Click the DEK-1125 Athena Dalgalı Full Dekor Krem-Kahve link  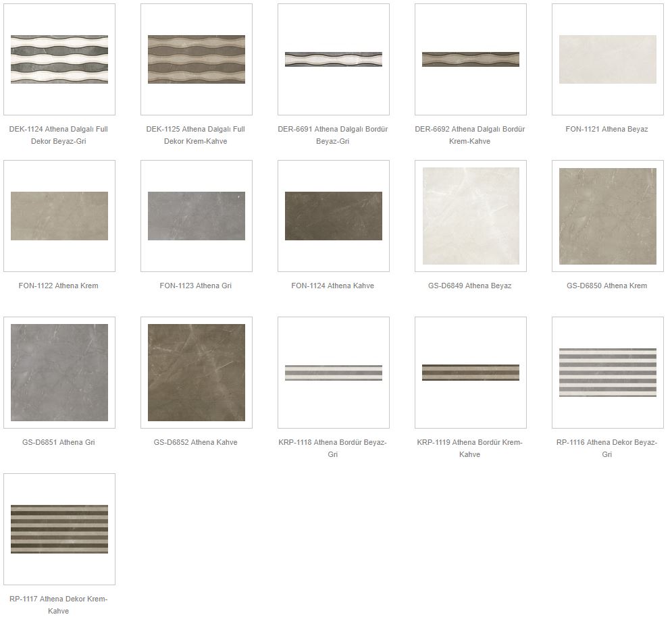point(195,135)
